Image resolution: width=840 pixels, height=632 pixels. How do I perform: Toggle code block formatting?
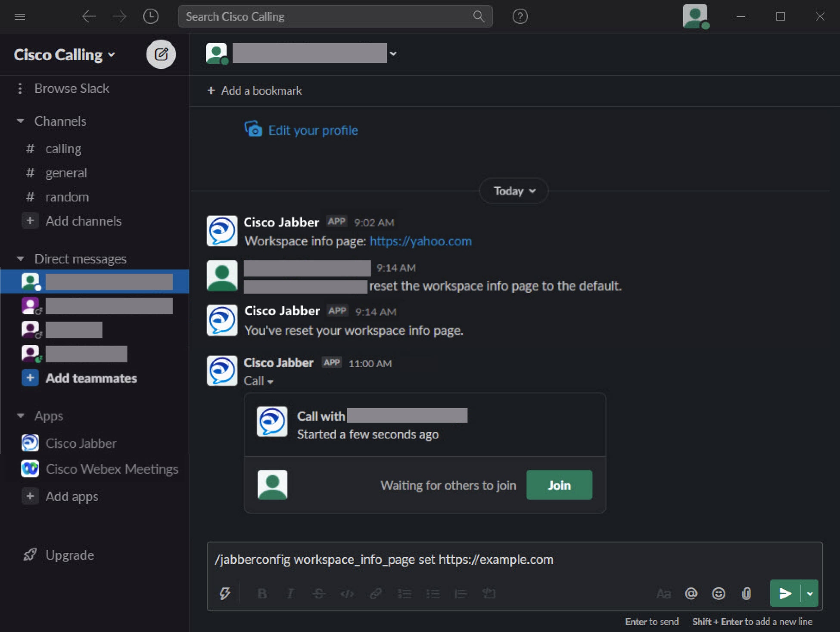click(489, 594)
